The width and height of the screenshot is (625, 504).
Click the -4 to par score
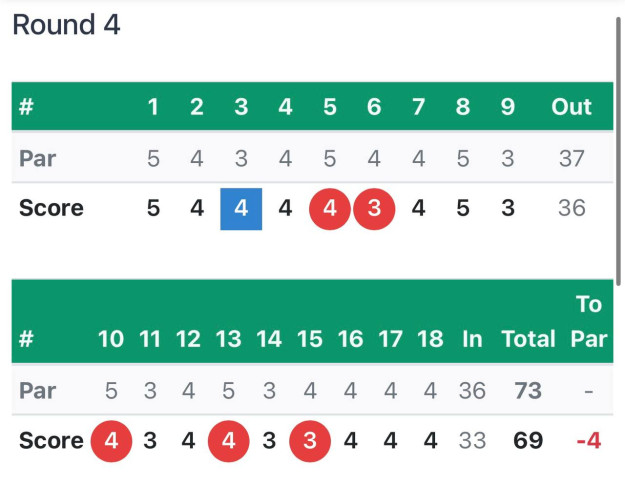coord(589,441)
